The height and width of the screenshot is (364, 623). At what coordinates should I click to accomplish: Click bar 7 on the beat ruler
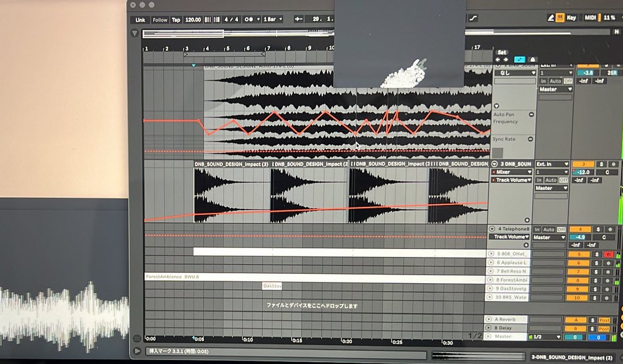point(268,48)
